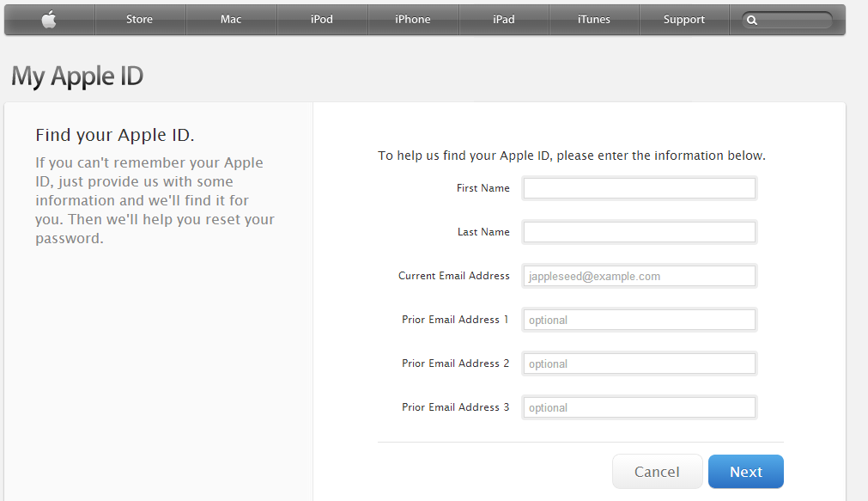Click the "Prior Email Address 3" label
868x501 pixels.
[x=455, y=407]
